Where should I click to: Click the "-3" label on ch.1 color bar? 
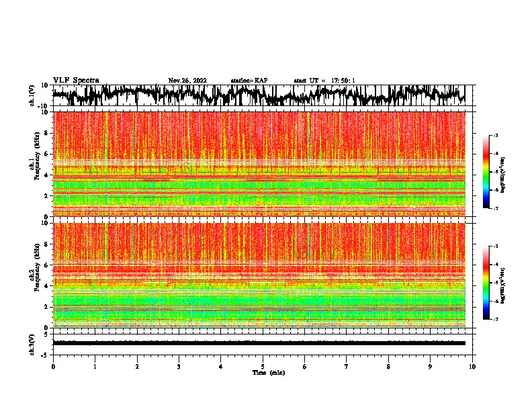[x=495, y=136]
